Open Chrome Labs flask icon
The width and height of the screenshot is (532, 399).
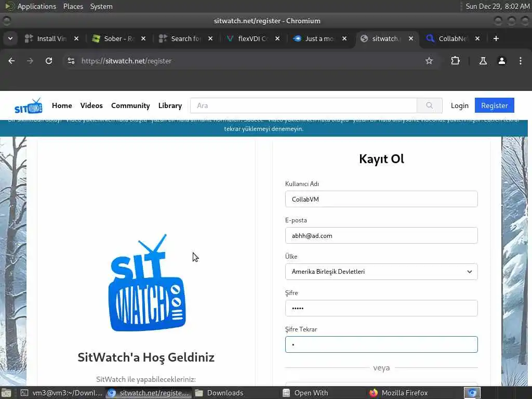coord(483,61)
